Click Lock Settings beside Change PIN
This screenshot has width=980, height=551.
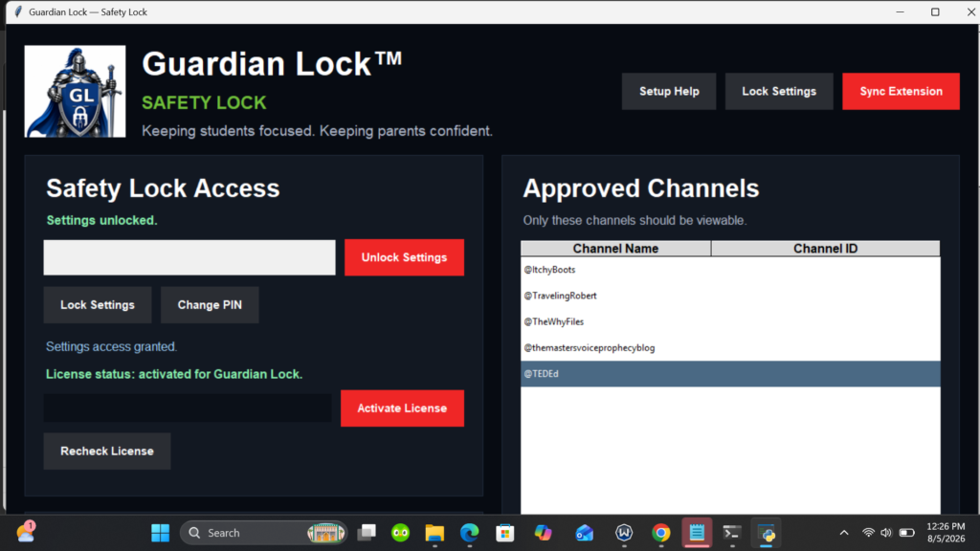click(98, 305)
